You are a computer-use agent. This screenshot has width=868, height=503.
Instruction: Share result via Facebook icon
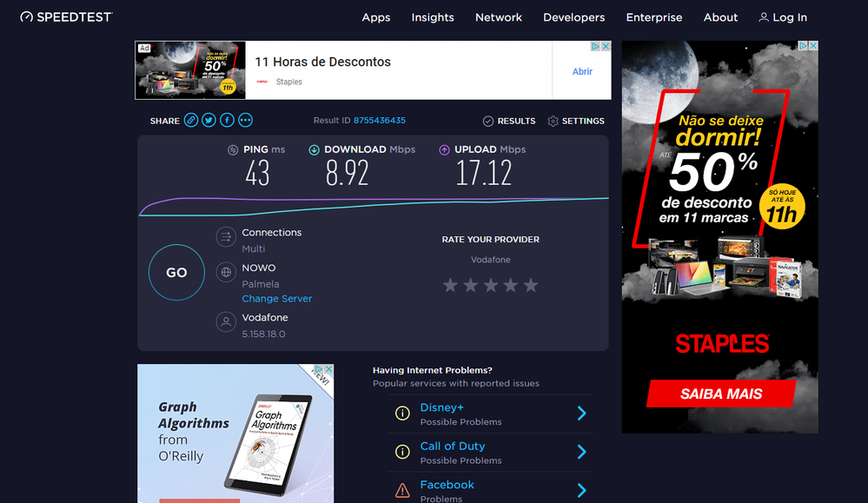[x=227, y=121]
